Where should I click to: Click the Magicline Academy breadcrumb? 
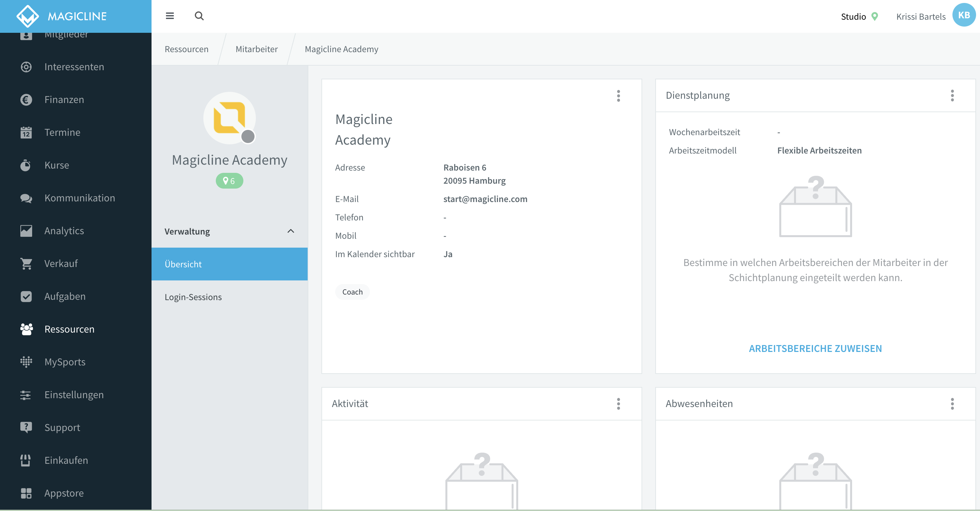pos(341,49)
